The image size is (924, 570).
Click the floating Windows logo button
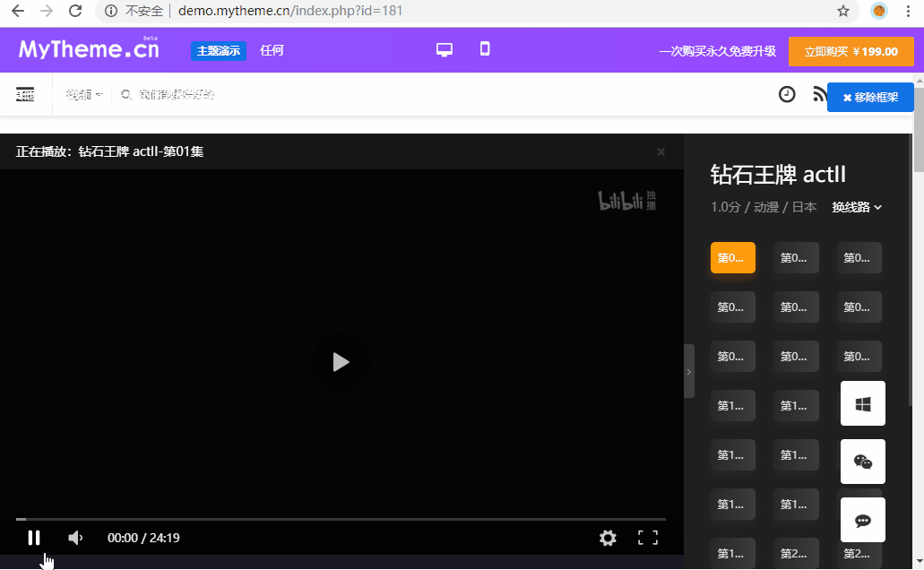863,403
